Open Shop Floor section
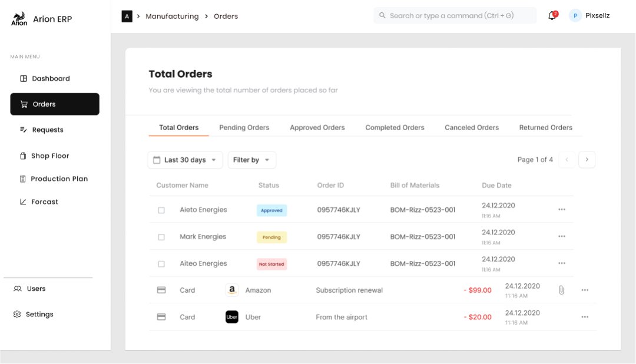 [x=45, y=156]
